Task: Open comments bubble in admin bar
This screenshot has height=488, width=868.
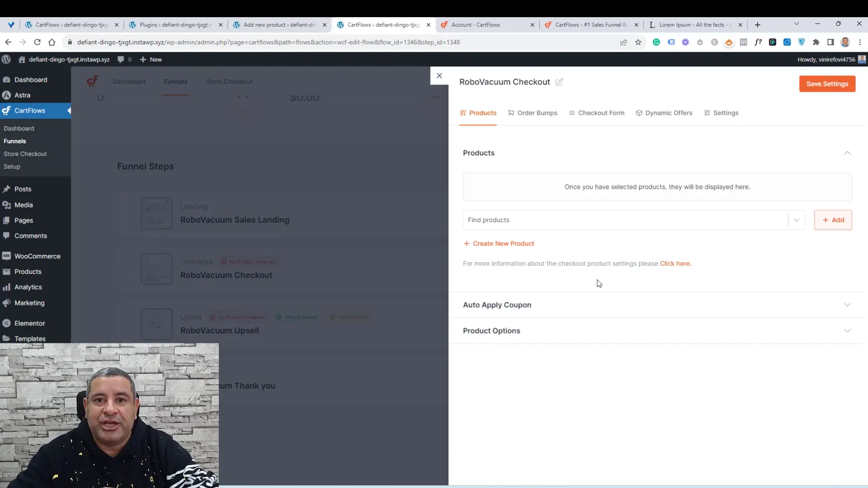Action: point(124,59)
